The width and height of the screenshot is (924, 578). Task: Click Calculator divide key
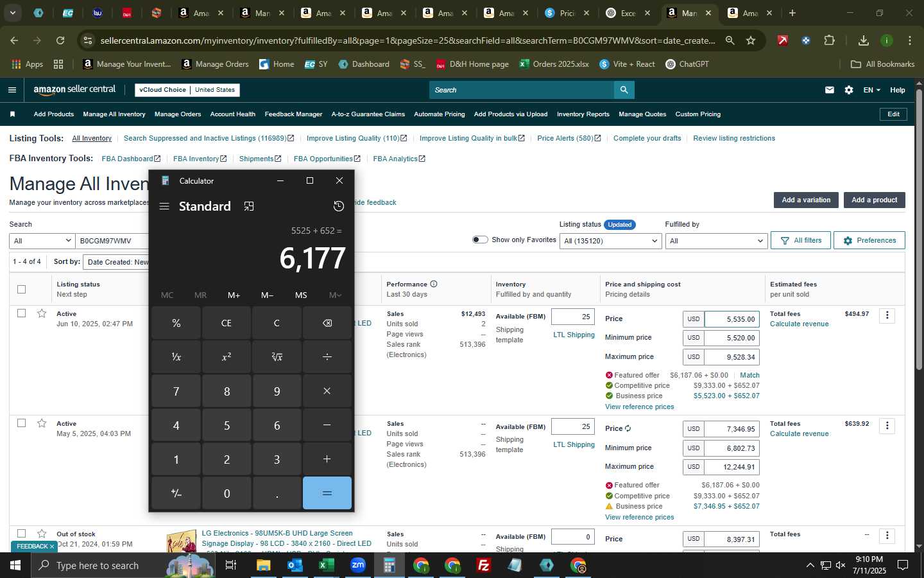[x=327, y=357]
